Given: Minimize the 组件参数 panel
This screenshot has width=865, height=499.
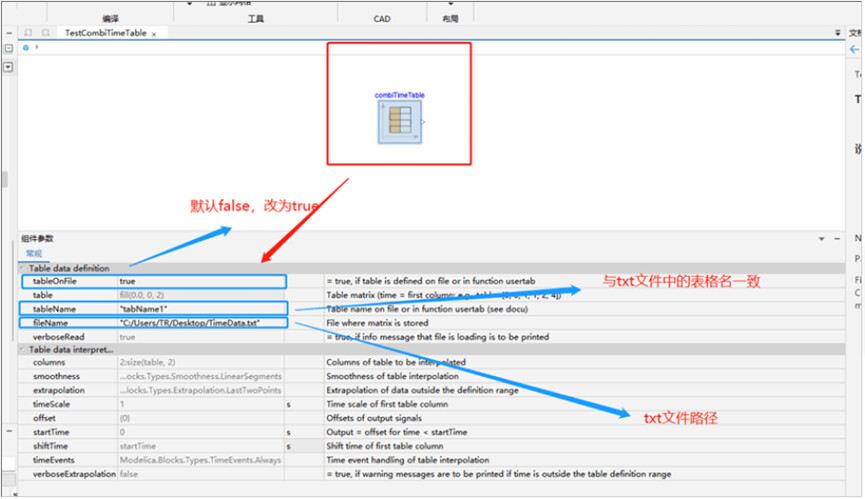Looking at the screenshot, I should point(837,239).
